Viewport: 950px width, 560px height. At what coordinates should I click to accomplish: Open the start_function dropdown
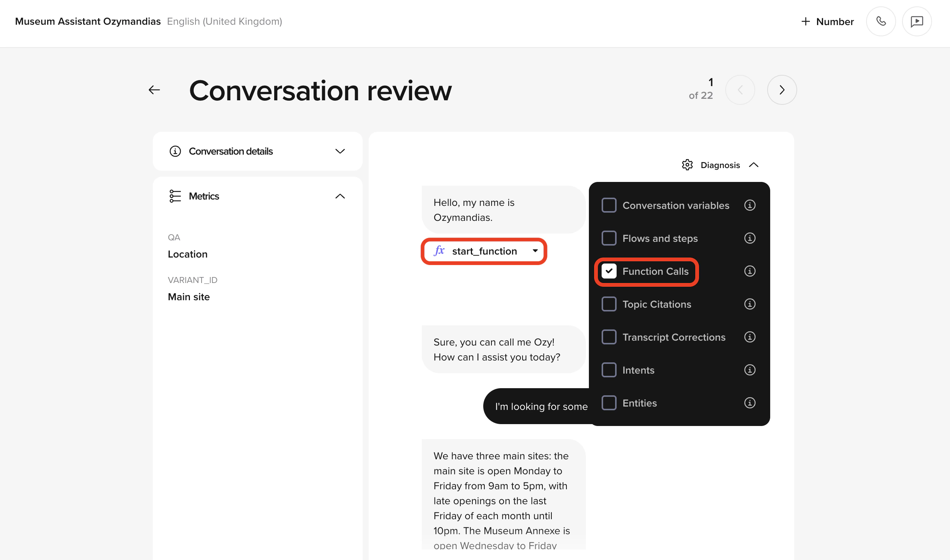coord(535,251)
